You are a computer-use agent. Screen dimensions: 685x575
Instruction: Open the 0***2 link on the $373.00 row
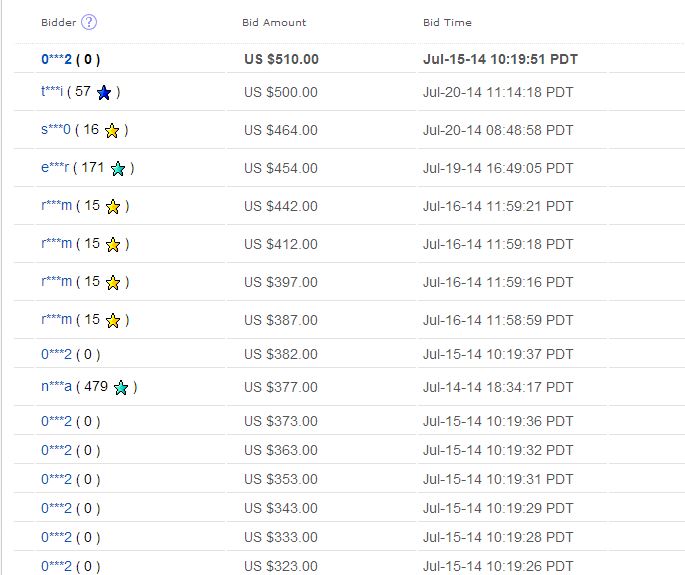[x=57, y=422]
